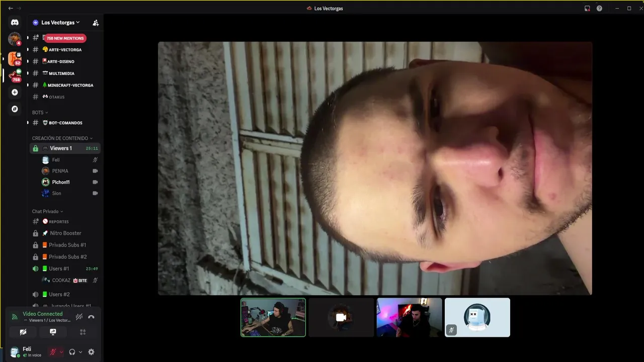Collapse the Chat Privado category
644x362 pixels.
click(x=48, y=212)
